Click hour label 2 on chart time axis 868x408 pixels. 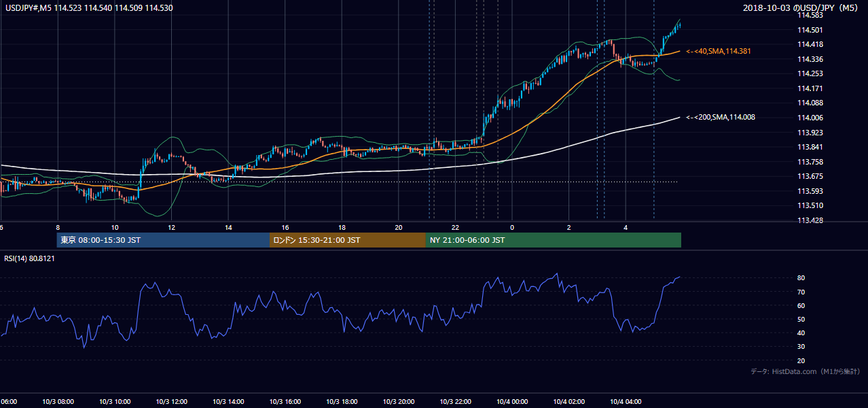pos(569,227)
